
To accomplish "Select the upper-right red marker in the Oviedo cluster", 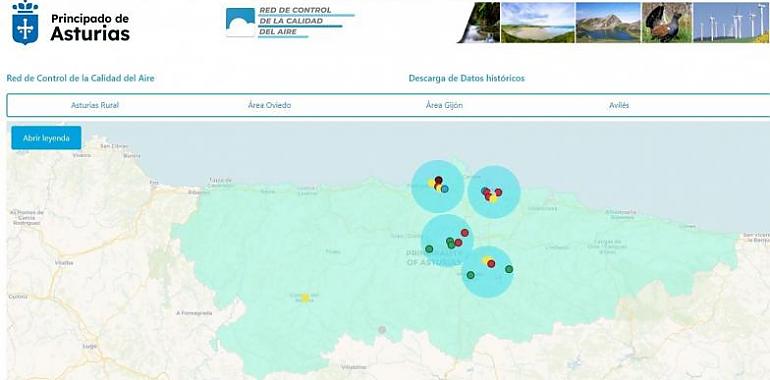I will coord(465,232).
